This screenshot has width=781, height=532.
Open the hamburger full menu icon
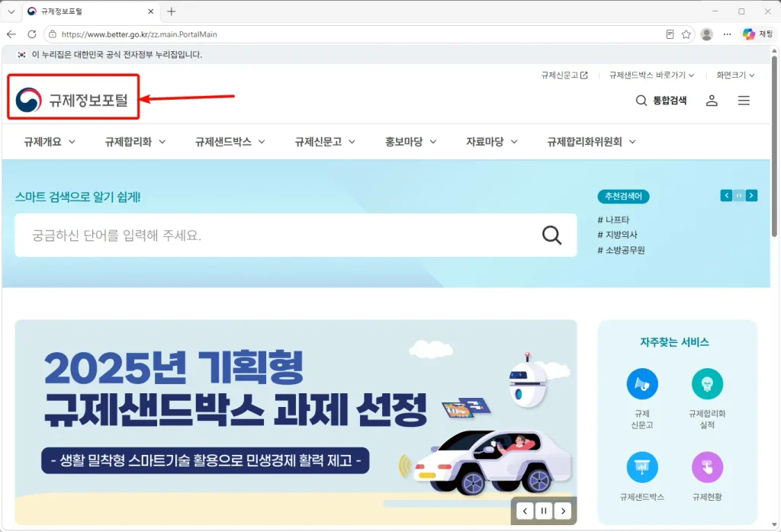pos(744,101)
